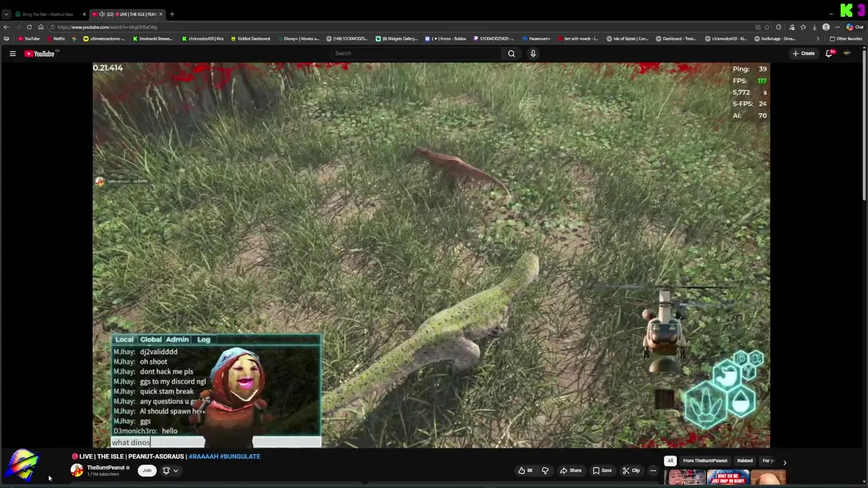Open first related video thumbnail

(685, 478)
